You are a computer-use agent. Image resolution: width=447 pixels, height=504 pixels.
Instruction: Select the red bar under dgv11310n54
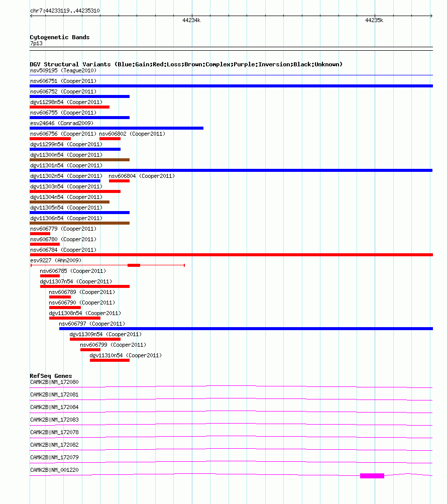(x=109, y=360)
